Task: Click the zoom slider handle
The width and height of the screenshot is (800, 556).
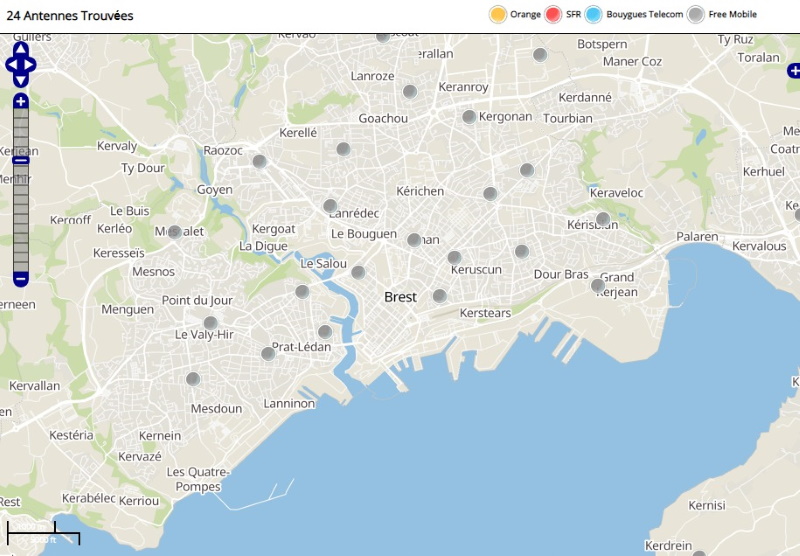Action: [21, 160]
